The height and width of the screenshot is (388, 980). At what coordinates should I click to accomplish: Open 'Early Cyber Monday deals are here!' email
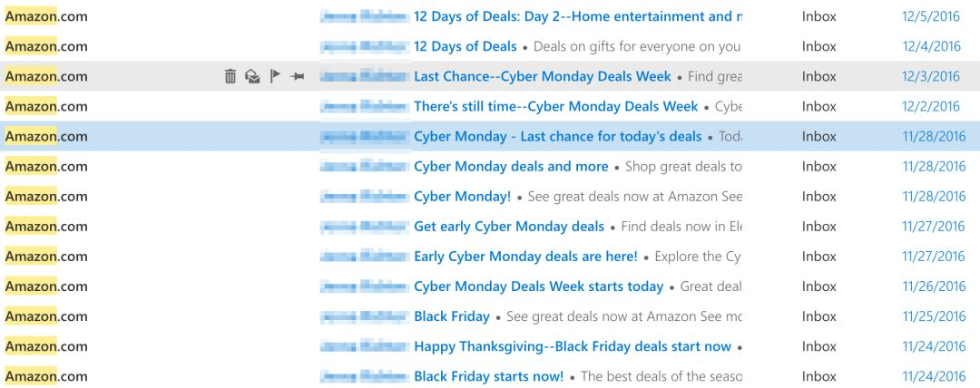pos(525,257)
